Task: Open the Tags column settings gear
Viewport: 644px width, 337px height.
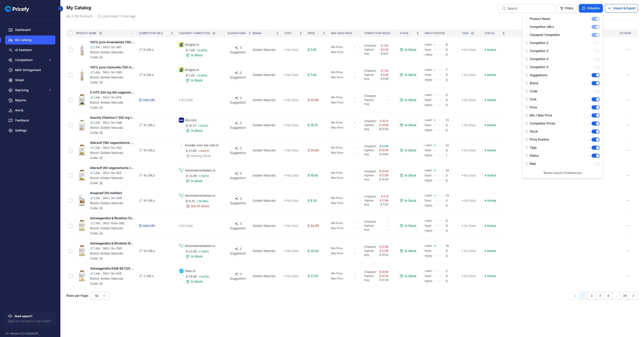Action: click(x=472, y=33)
